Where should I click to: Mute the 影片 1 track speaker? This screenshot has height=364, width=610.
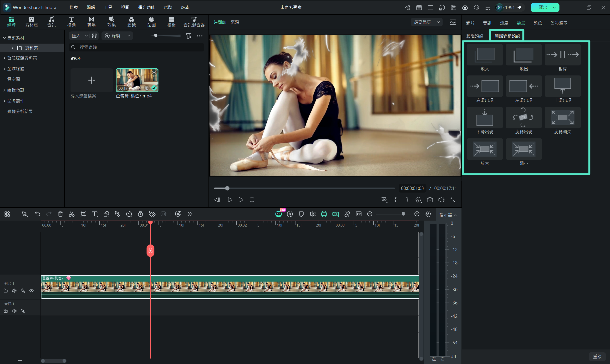[14, 291]
